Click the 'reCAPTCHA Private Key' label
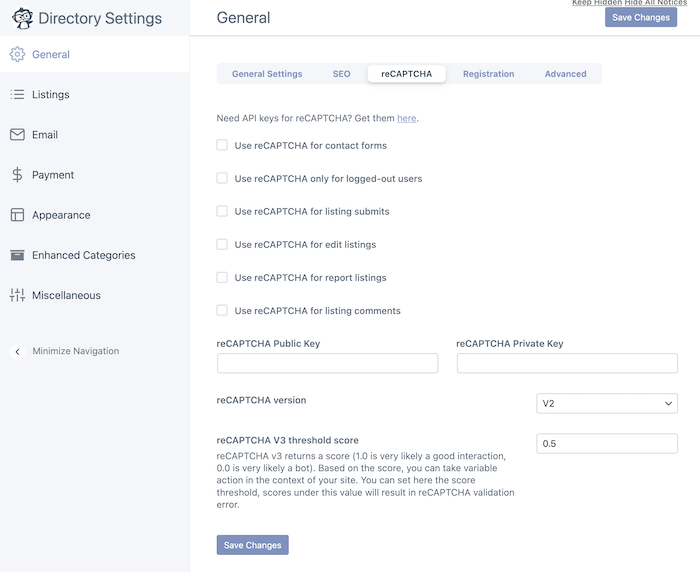Image resolution: width=700 pixels, height=572 pixels. coord(510,343)
